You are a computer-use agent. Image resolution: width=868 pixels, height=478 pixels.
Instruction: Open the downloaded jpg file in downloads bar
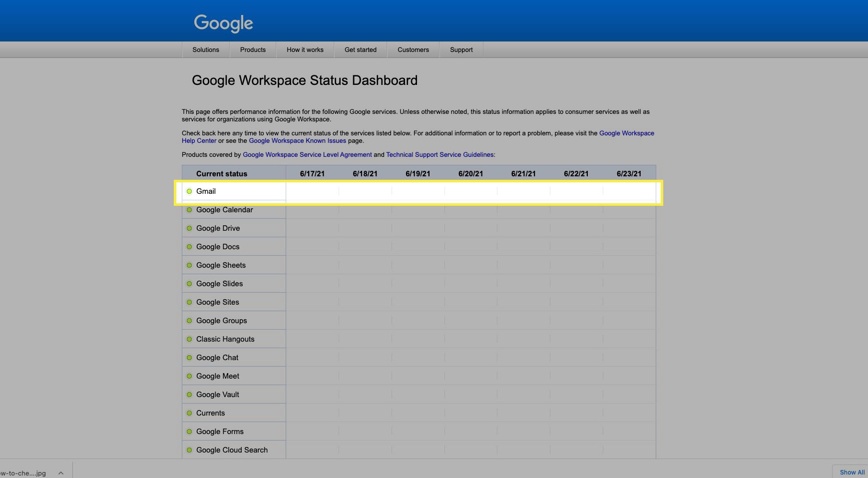click(x=23, y=473)
